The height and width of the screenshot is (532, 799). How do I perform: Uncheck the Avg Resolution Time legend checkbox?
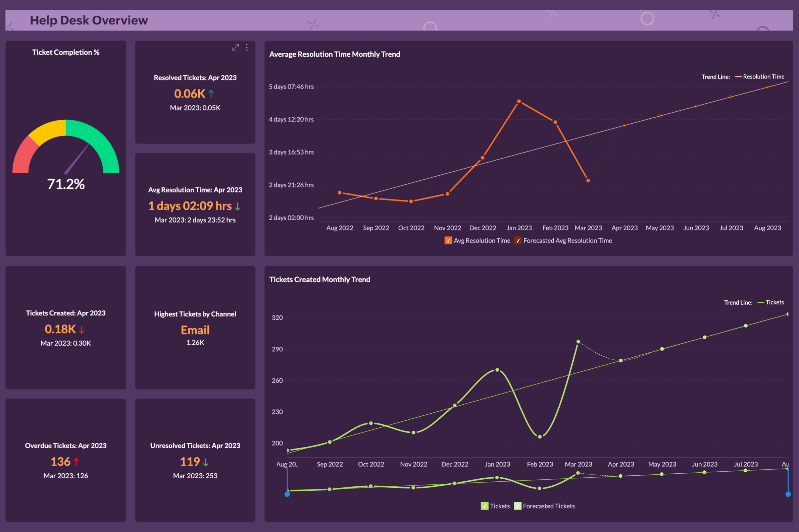click(449, 241)
